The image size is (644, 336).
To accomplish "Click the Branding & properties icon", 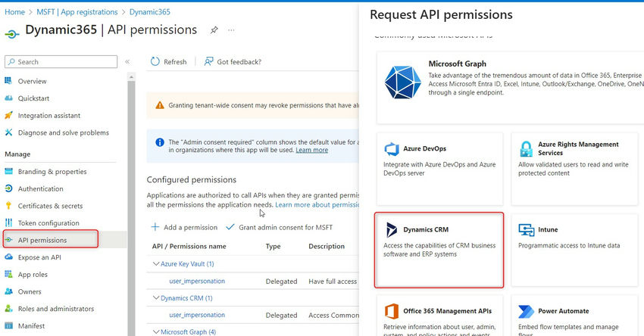I will coord(8,172).
